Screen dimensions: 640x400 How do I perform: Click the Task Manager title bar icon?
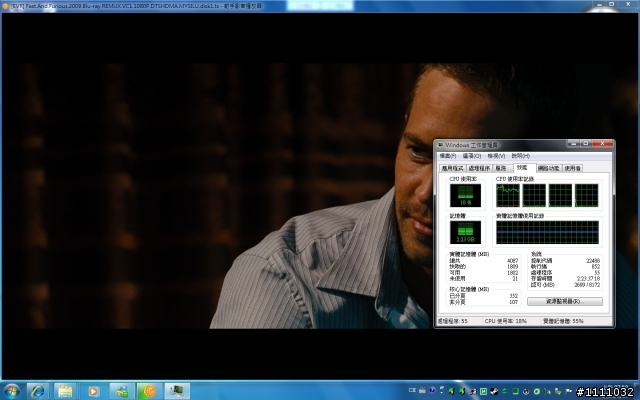pyautogui.click(x=440, y=145)
